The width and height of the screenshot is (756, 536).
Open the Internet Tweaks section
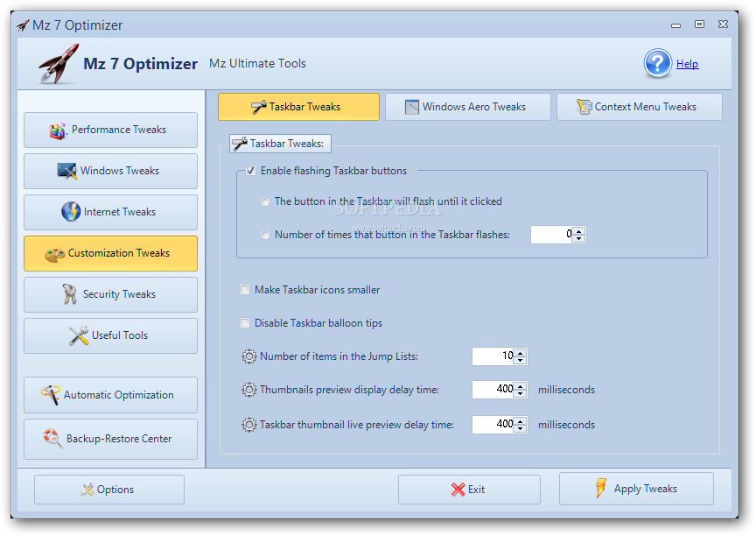110,212
